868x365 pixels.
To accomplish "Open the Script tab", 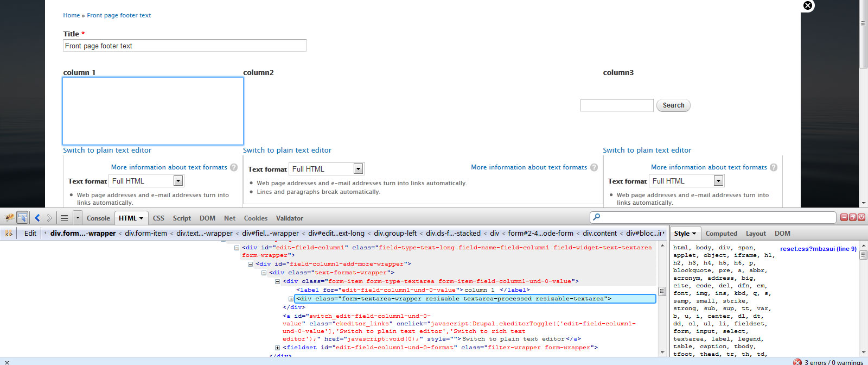I will (182, 218).
